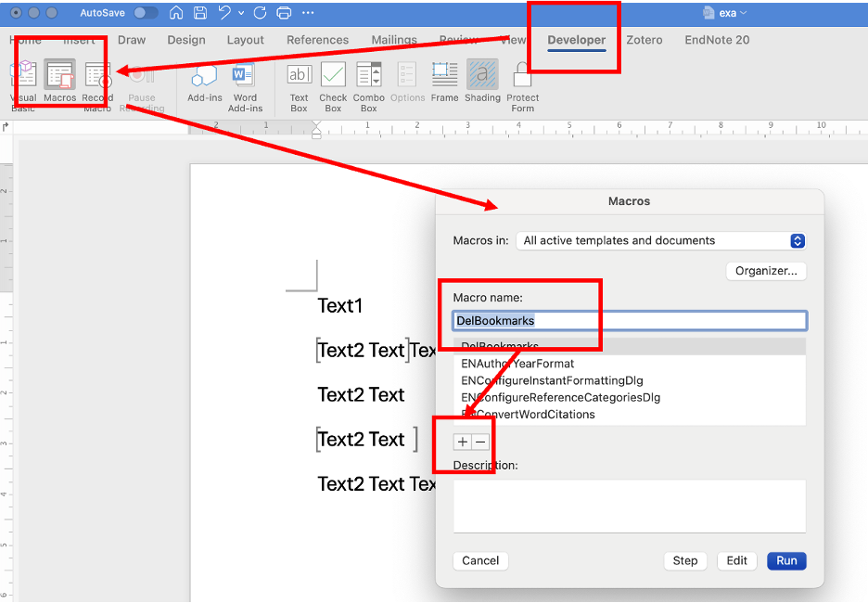This screenshot has height=603, width=868.
Task: Insert a Check Box form field
Action: click(x=333, y=75)
